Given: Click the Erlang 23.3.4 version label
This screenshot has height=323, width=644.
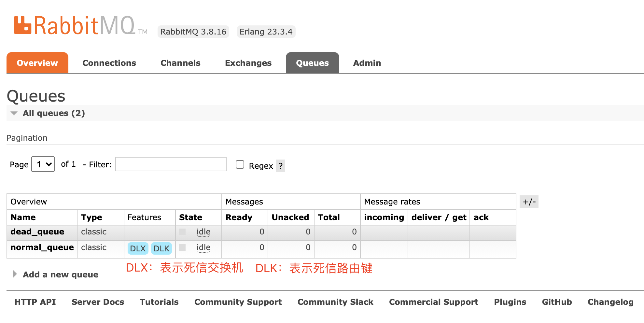Looking at the screenshot, I should (266, 32).
